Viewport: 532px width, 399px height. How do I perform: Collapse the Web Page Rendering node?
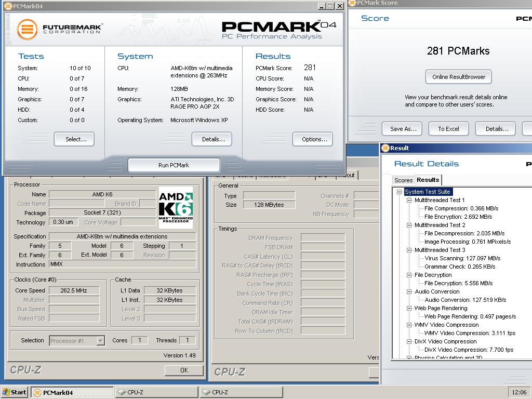pyautogui.click(x=409, y=308)
